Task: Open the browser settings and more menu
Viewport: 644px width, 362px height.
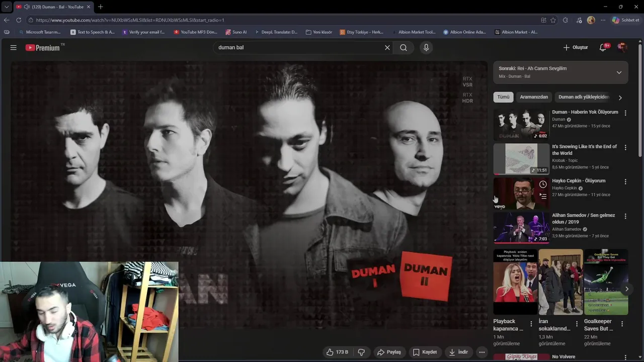Action: pyautogui.click(x=603, y=20)
